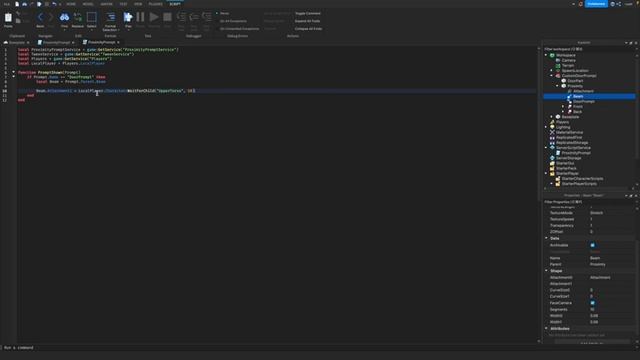Click the Stop playback icon
This screenshot has width=640, height=360.
(167, 17)
